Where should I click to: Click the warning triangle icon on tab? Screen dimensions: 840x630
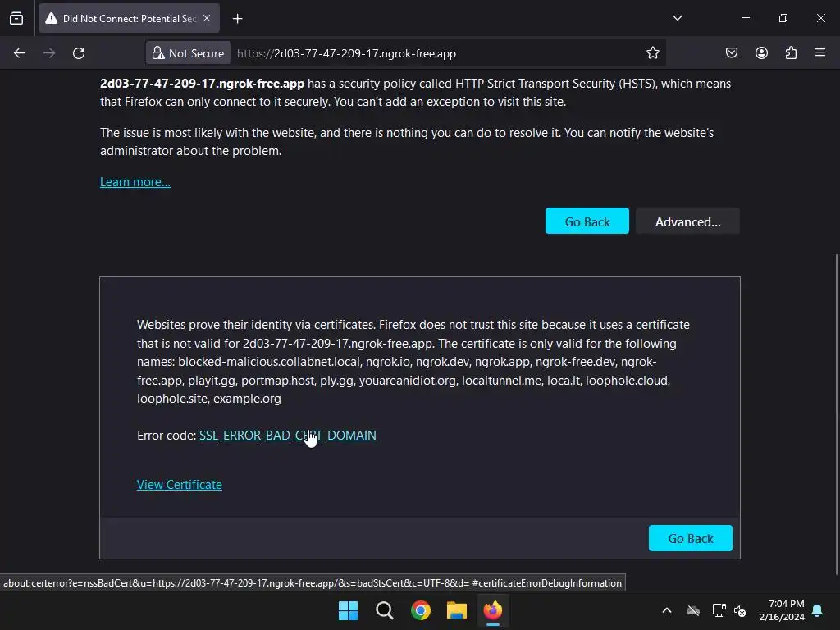pos(52,18)
